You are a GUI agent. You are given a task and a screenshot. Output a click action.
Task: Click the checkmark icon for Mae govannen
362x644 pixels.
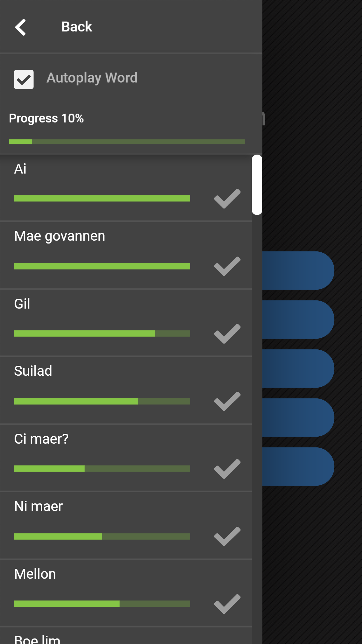pos(227,266)
